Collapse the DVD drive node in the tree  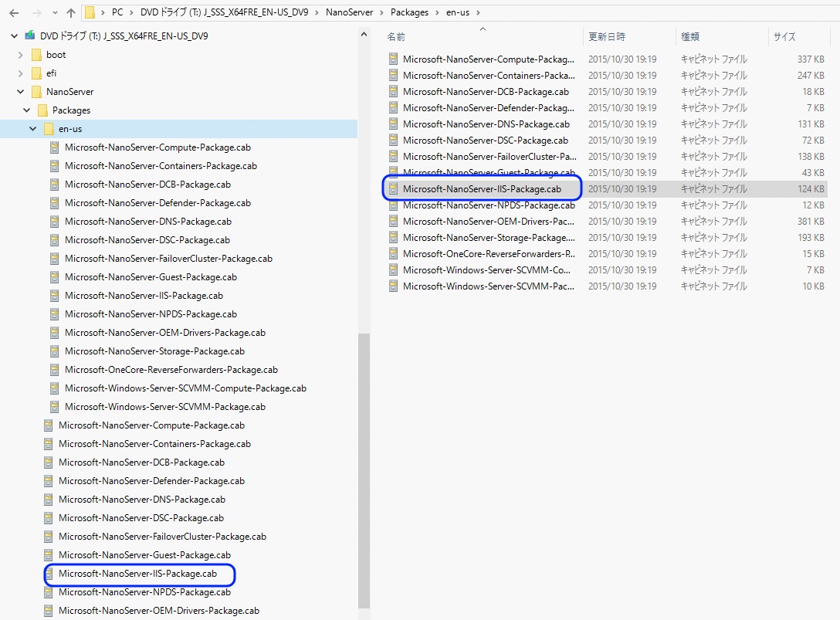(14, 36)
